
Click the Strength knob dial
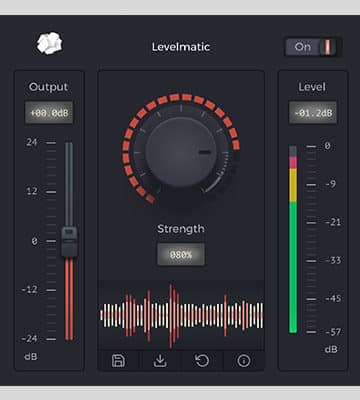(181, 152)
